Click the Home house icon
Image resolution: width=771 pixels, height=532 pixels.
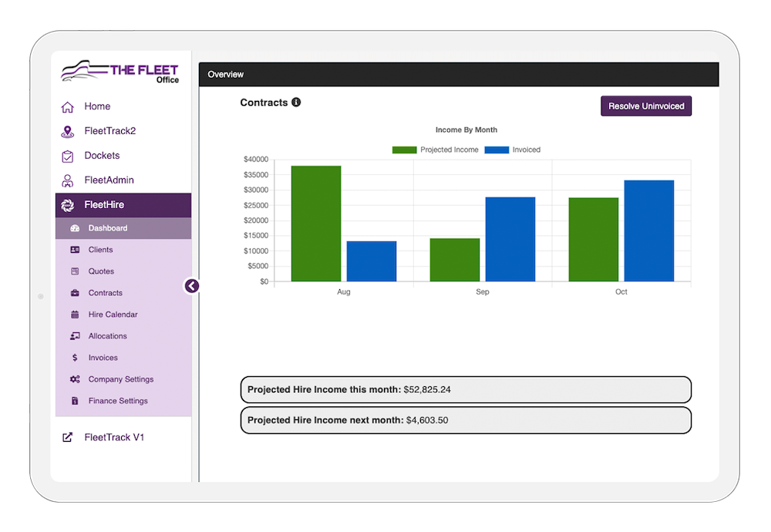coord(67,107)
